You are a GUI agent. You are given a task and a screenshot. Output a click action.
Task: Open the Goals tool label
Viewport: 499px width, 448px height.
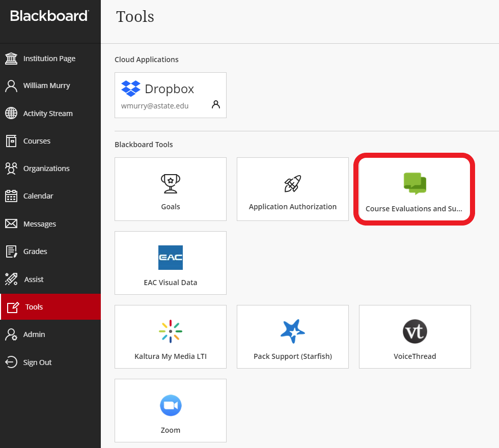tap(171, 207)
